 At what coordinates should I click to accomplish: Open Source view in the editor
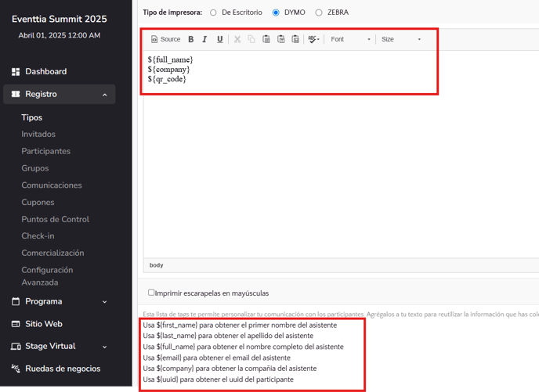point(165,39)
